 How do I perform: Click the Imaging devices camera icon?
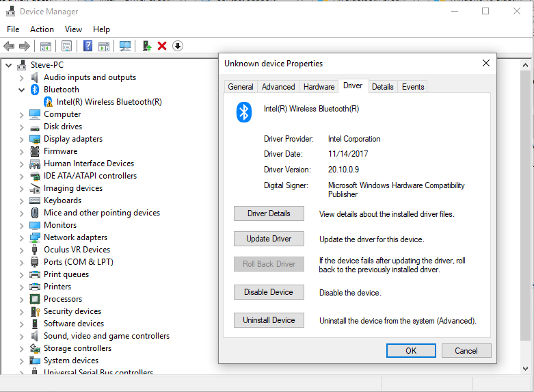pos(35,188)
